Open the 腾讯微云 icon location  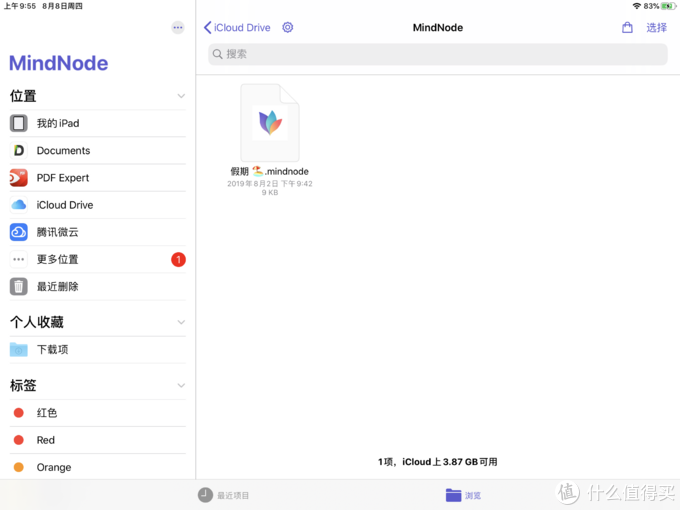[x=19, y=232]
